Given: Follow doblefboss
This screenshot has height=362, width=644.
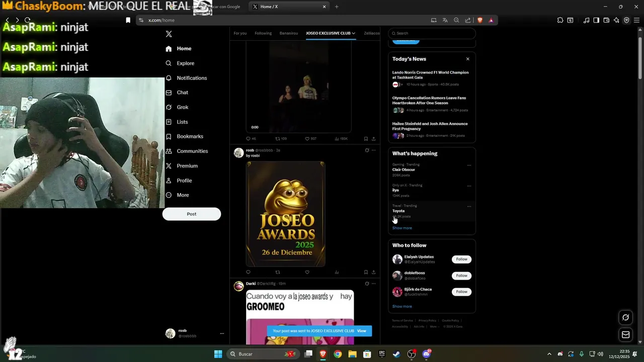Looking at the screenshot, I should coord(461,276).
